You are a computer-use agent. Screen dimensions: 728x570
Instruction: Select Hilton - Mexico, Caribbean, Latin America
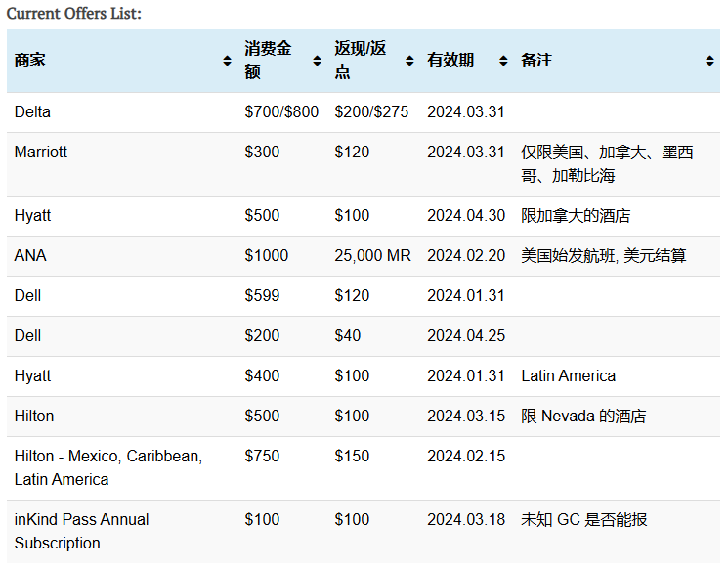108,467
